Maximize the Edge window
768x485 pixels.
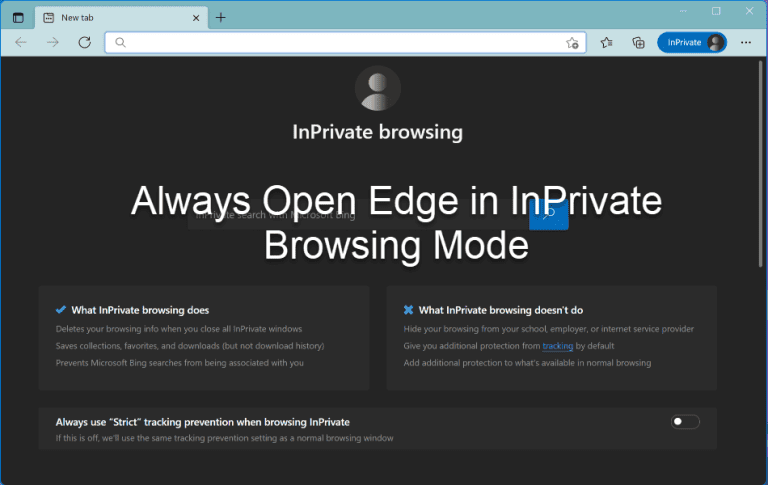point(716,11)
